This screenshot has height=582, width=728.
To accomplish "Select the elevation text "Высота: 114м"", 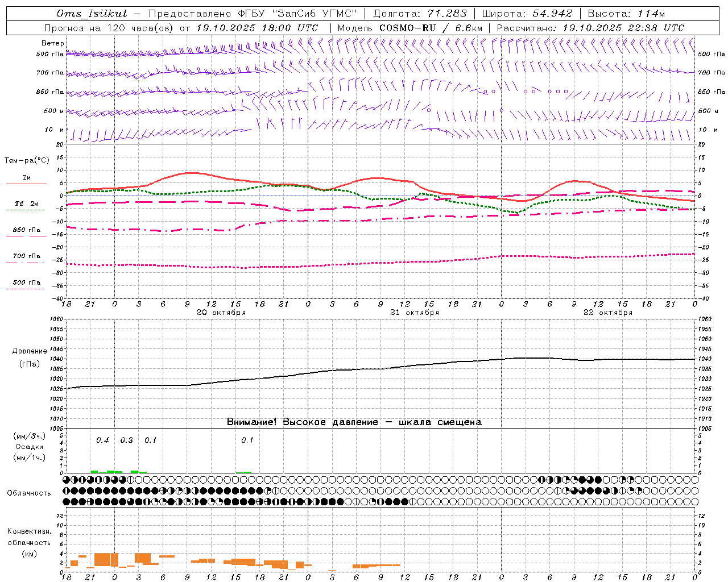I will pos(626,14).
